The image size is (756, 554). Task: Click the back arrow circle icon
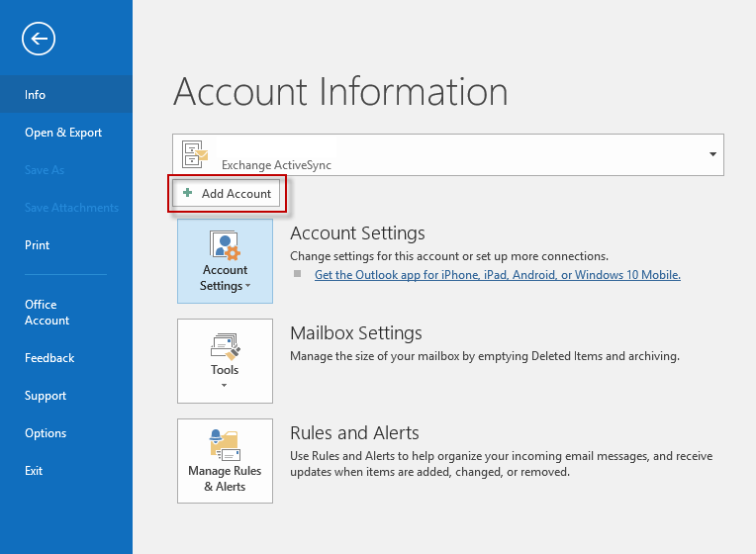(39, 39)
